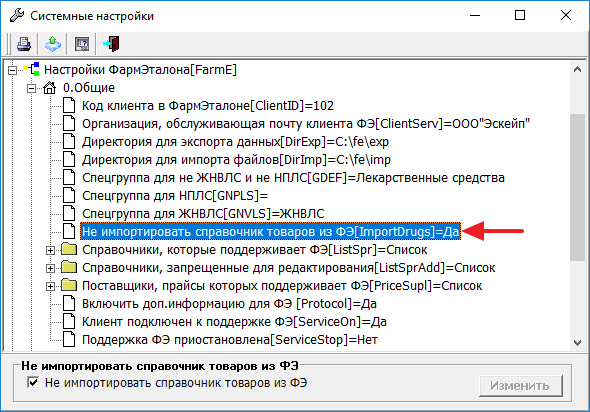This screenshot has height=412, width=590.
Task: Select highlighted ImportDrugs=Да setting row
Action: (270, 231)
